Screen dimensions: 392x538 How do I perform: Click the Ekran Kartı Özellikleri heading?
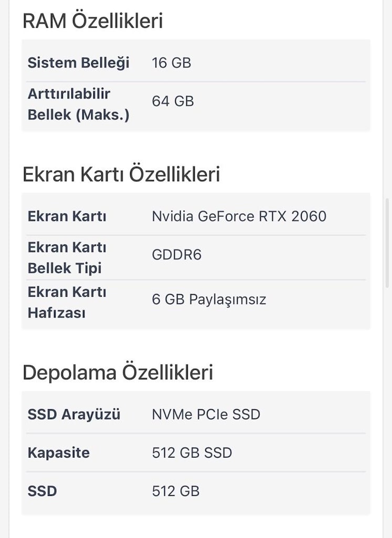(x=121, y=174)
